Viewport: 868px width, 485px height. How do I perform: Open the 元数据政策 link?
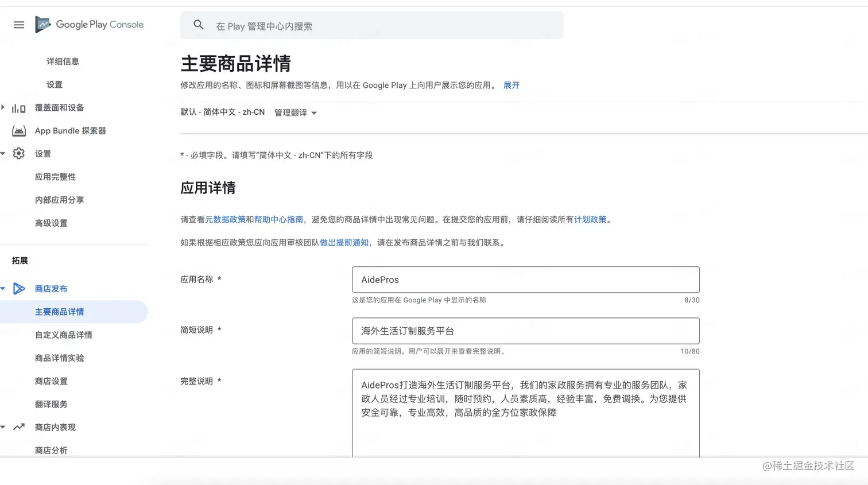[x=225, y=219]
